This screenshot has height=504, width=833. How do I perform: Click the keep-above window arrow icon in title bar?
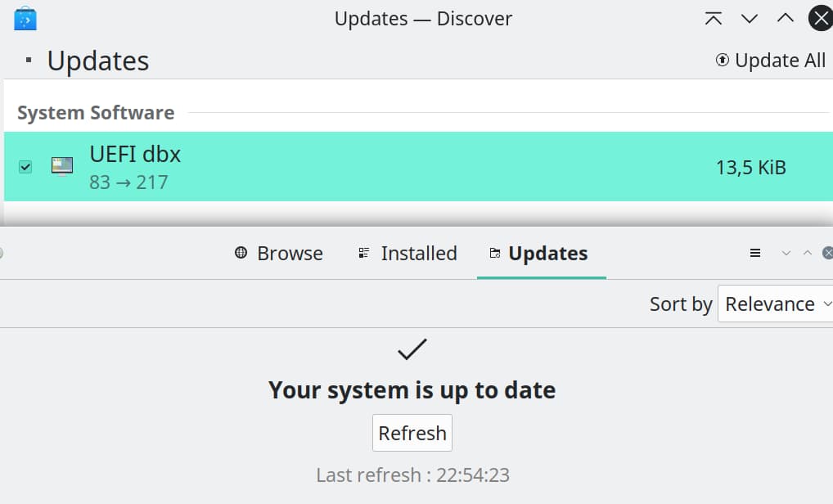coord(714,19)
